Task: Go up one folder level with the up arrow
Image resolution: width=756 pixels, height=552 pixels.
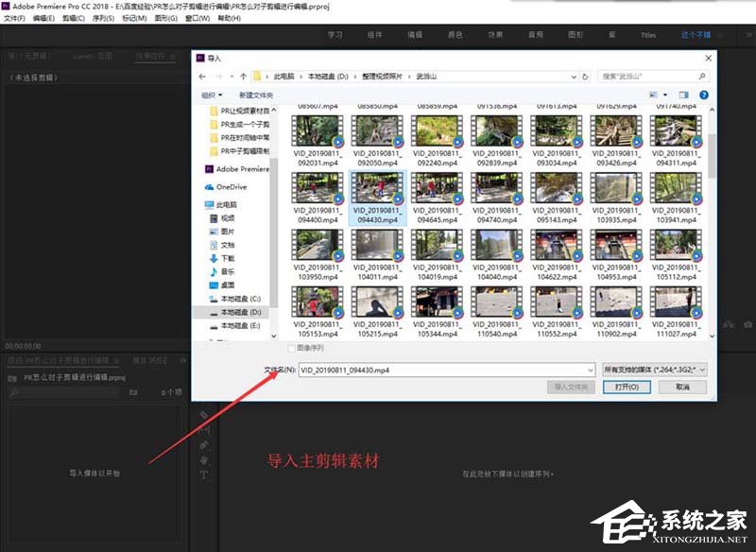Action: 242,77
